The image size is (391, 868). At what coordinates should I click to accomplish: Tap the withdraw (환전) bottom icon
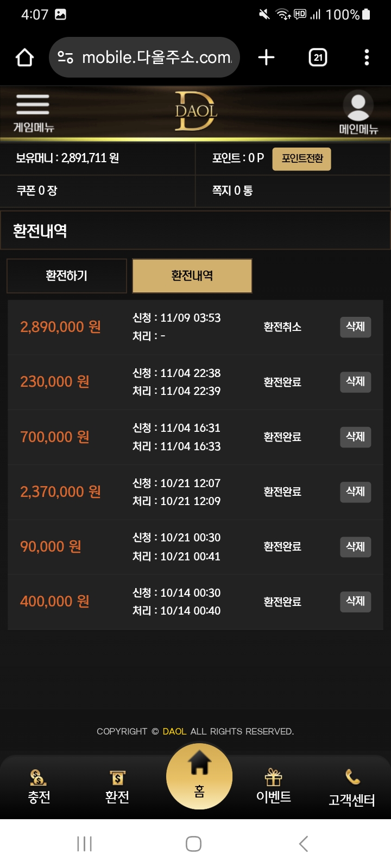(x=117, y=786)
